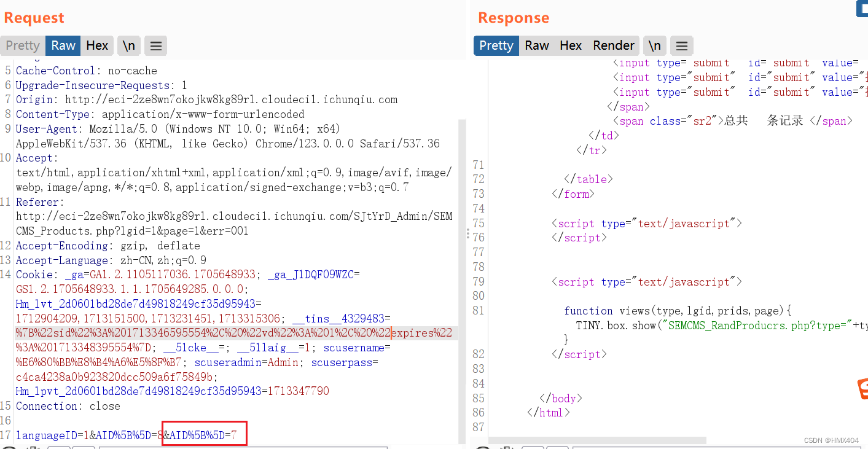Click the Response panel horizontal scrollbar
Screen dimensions: 868x449
pyautogui.click(x=597, y=440)
